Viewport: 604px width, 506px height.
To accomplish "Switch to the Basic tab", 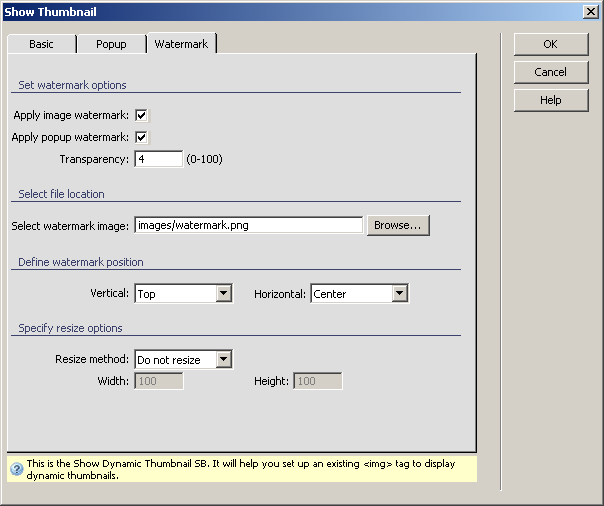I will [41, 44].
